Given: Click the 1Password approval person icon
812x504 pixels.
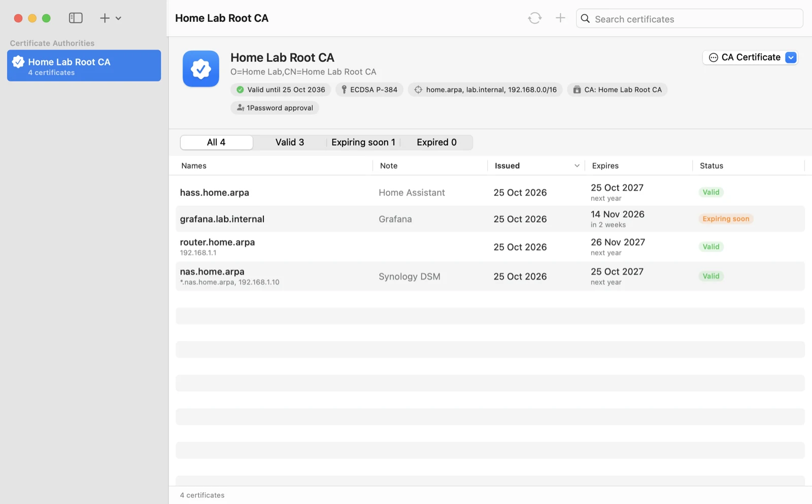Looking at the screenshot, I should pos(241,108).
